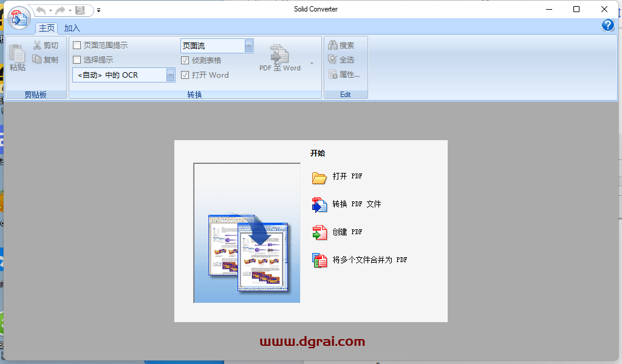This screenshot has height=364, width=622.
Task: Expand the PDF 至 Word dropdown arrow
Action: point(312,63)
